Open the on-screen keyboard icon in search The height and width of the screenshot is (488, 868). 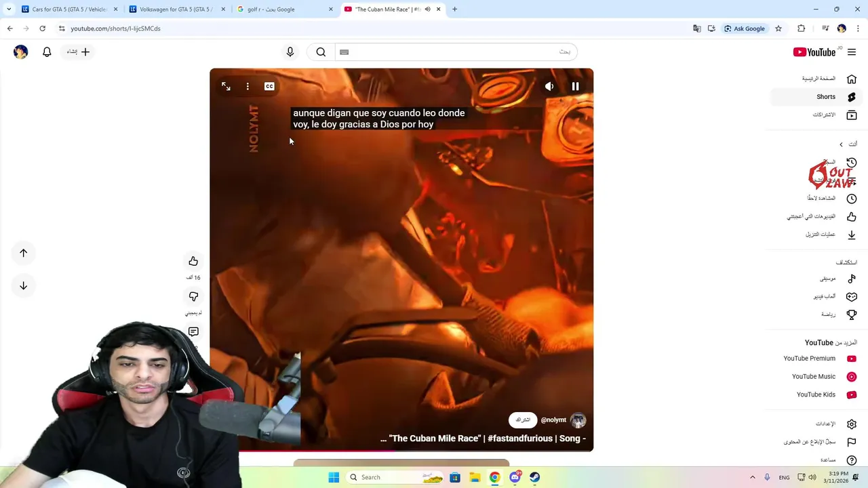[344, 52]
